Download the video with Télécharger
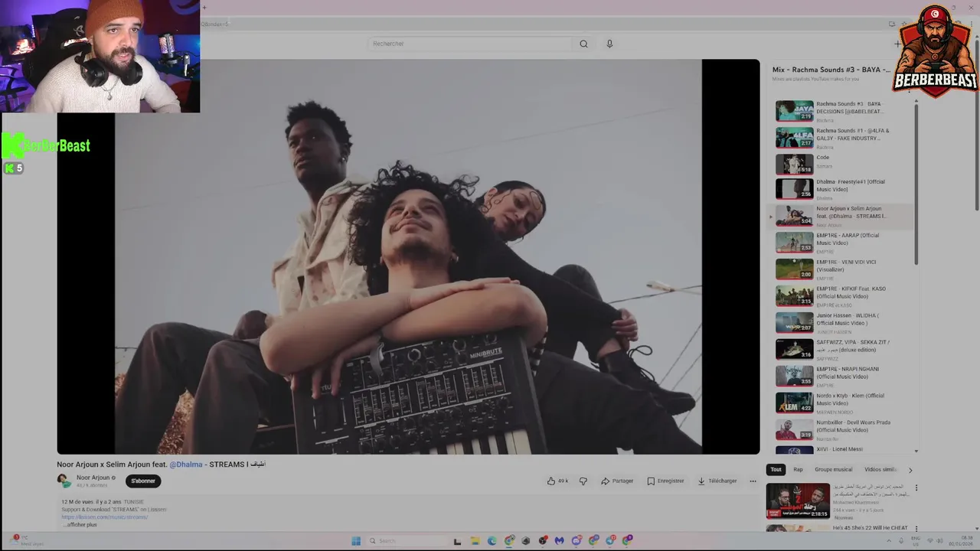Viewport: 980px width, 551px height. pos(717,481)
